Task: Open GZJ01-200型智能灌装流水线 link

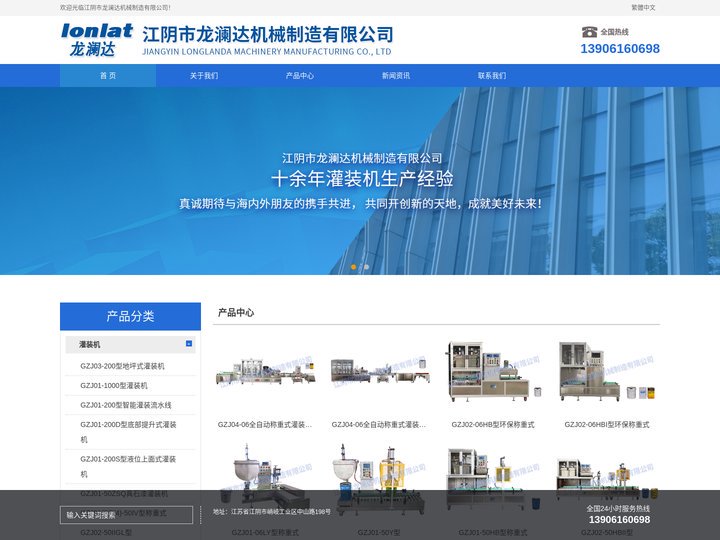Action: pos(126,405)
